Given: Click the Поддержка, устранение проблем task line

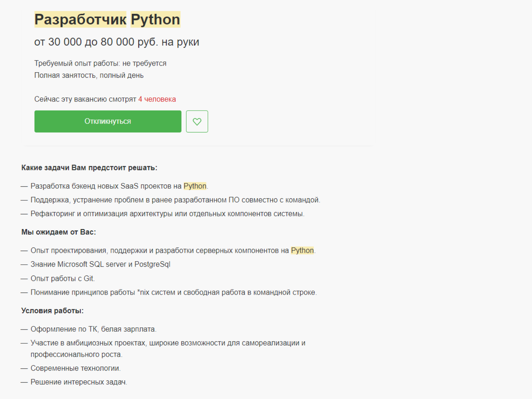Looking at the screenshot, I should (175, 200).
